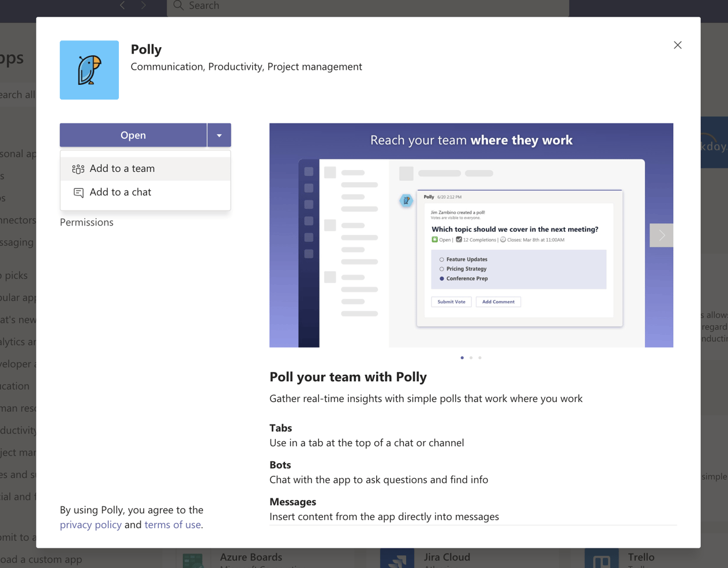Click the search magnifier icon
Image resolution: width=728 pixels, height=568 pixels.
click(x=179, y=5)
